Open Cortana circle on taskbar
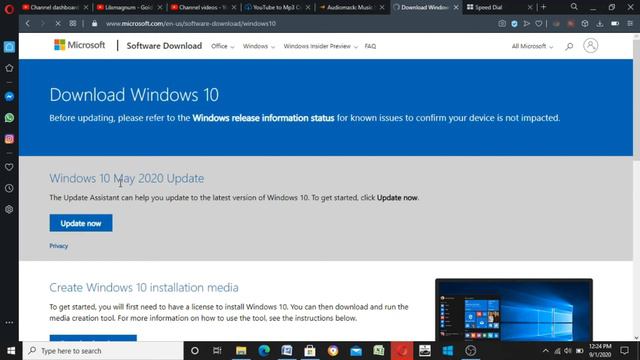 195,351
